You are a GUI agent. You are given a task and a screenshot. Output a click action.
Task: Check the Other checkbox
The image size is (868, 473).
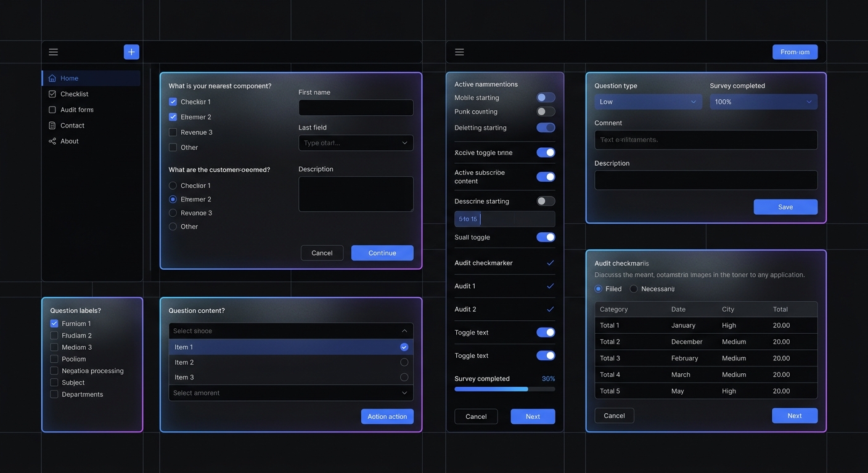click(x=173, y=148)
